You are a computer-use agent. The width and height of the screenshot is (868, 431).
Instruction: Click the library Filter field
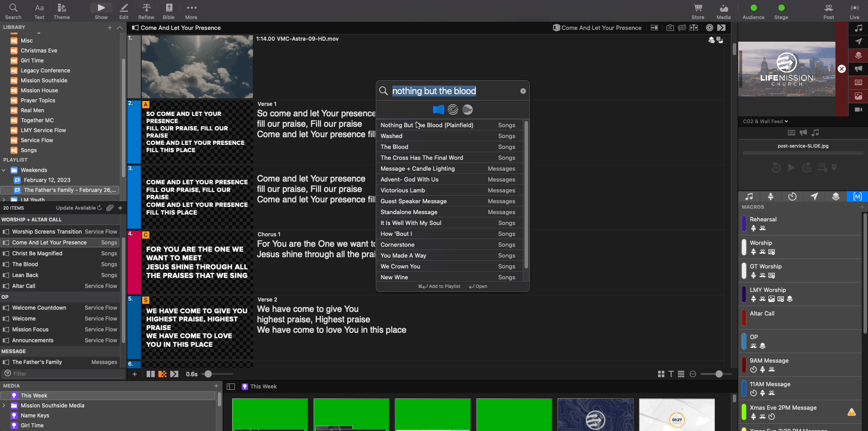(x=63, y=374)
